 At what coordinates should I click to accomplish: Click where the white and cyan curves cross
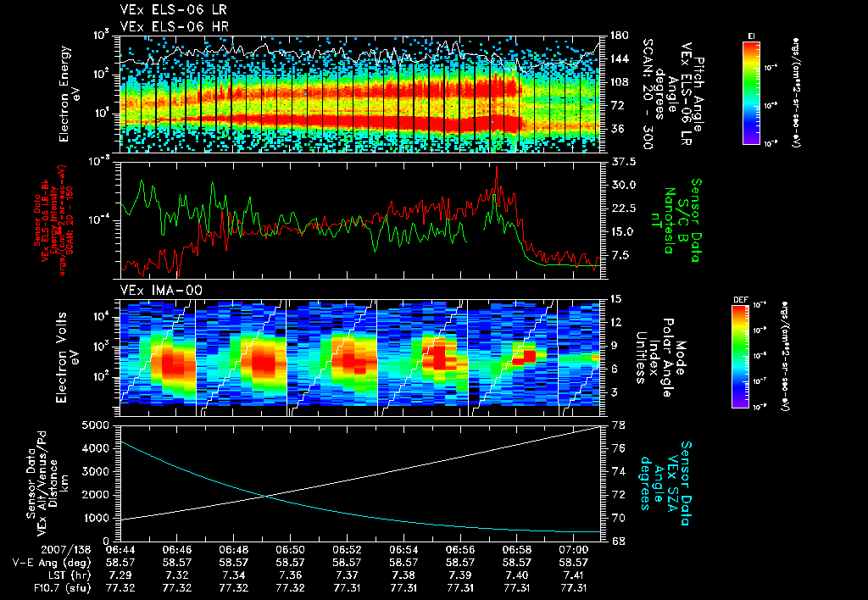(267, 496)
